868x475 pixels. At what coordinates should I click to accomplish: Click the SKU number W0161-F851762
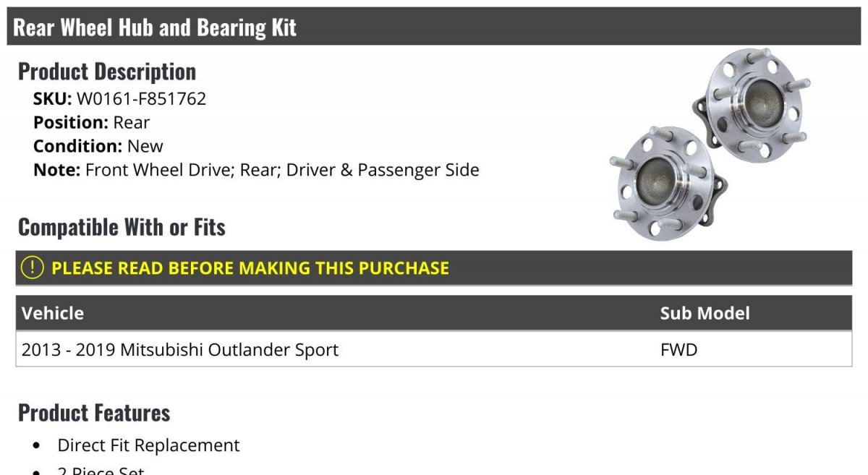point(141,99)
